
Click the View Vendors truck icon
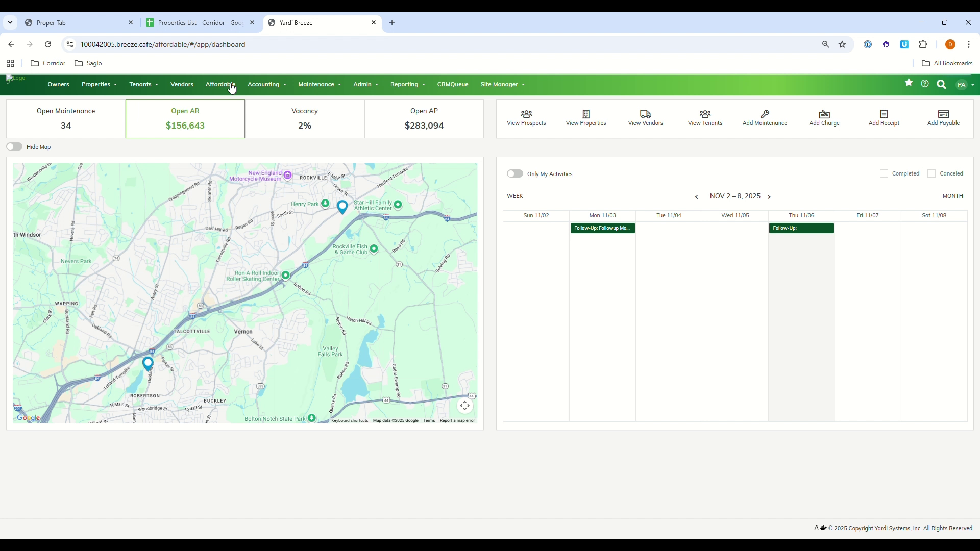coord(645,114)
